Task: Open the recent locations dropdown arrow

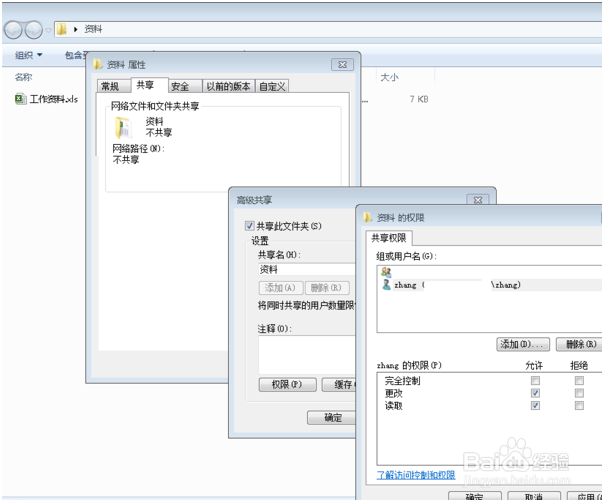Action: pyautogui.click(x=48, y=30)
